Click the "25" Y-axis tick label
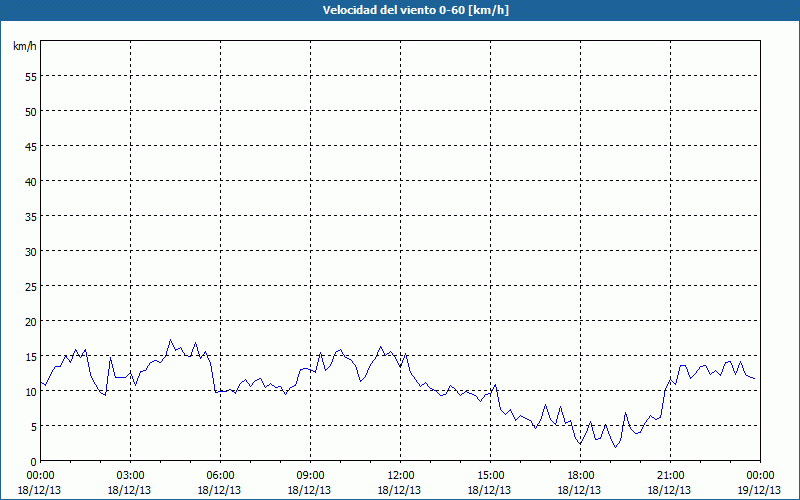800x500 pixels. [31, 286]
